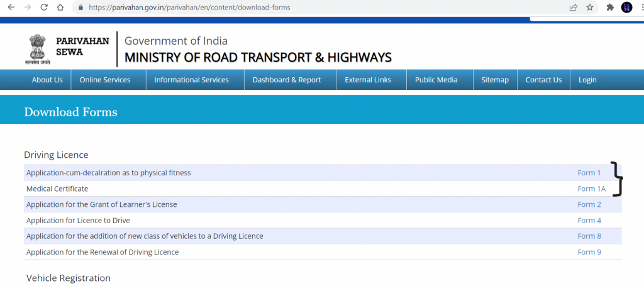This screenshot has width=644, height=286.
Task: Click the browser forward arrow
Action: [27, 8]
